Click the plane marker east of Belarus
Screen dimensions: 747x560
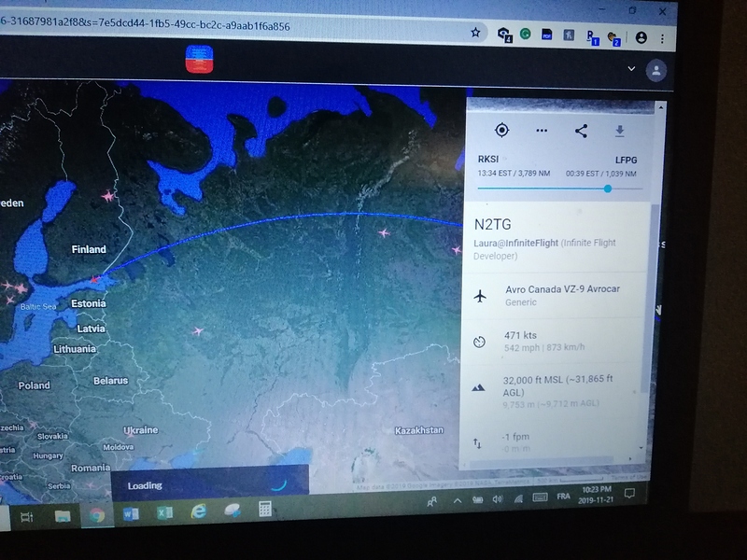tap(198, 330)
